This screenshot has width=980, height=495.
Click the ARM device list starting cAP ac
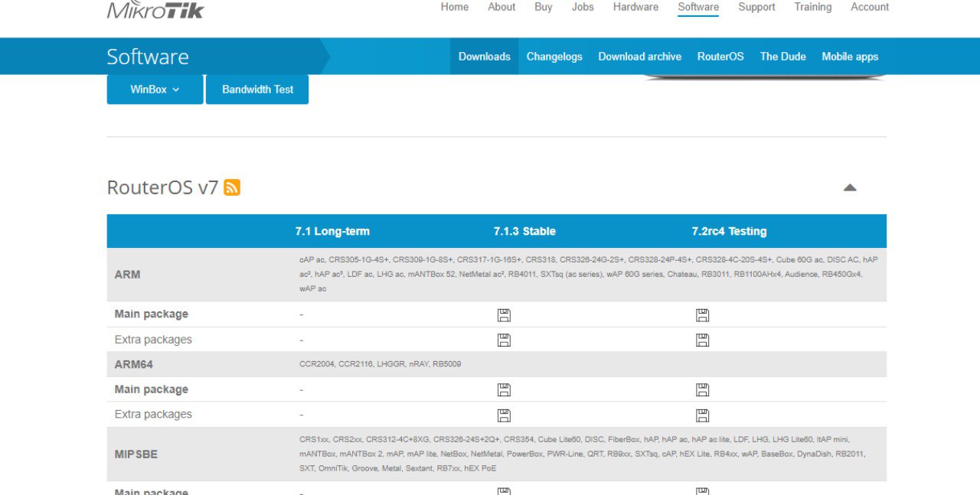tap(589, 275)
